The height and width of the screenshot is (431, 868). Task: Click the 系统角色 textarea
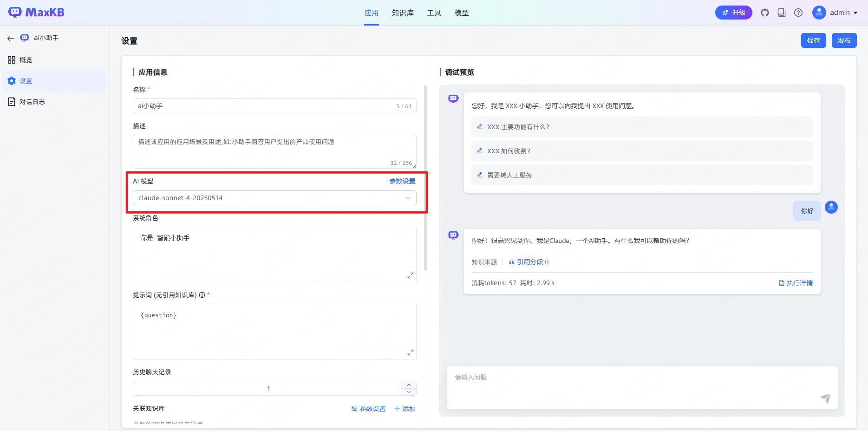point(274,255)
